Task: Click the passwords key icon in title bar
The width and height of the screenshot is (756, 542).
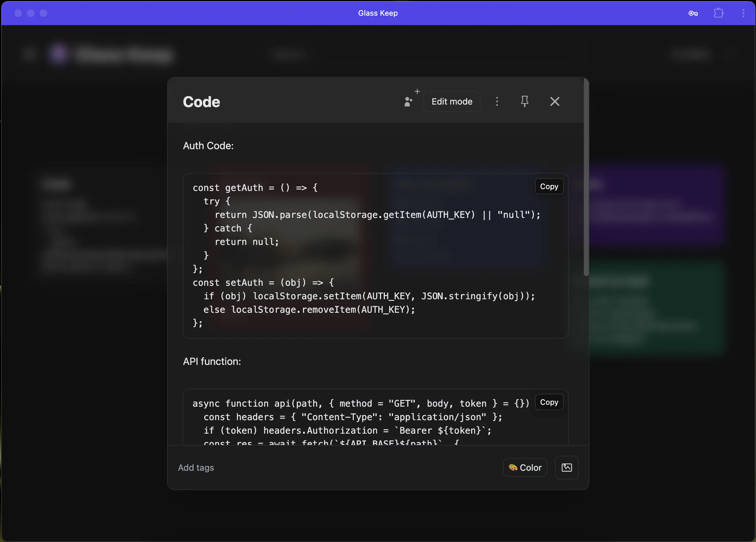Action: 693,13
